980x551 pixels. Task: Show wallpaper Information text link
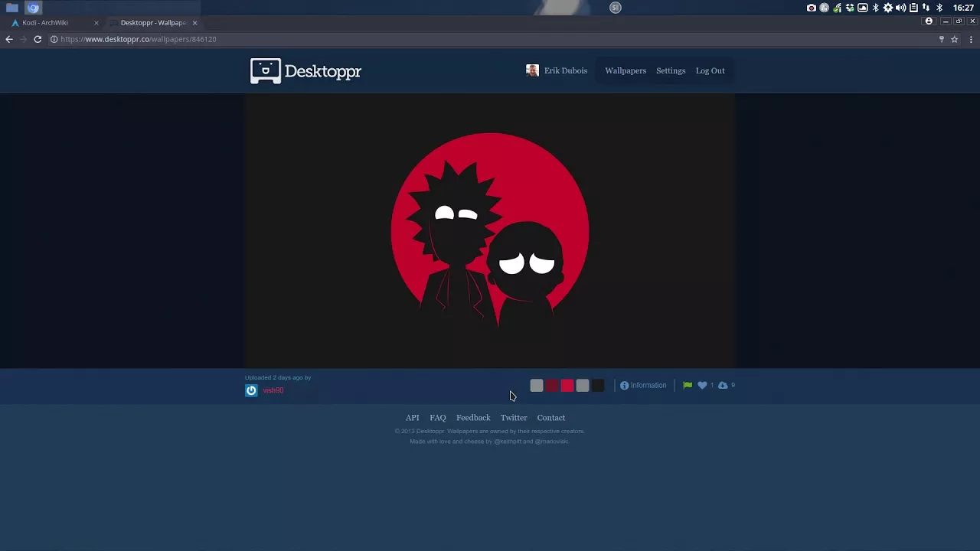click(648, 386)
